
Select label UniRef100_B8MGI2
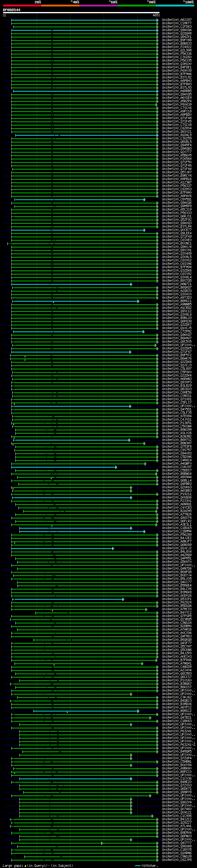click(176, 711)
